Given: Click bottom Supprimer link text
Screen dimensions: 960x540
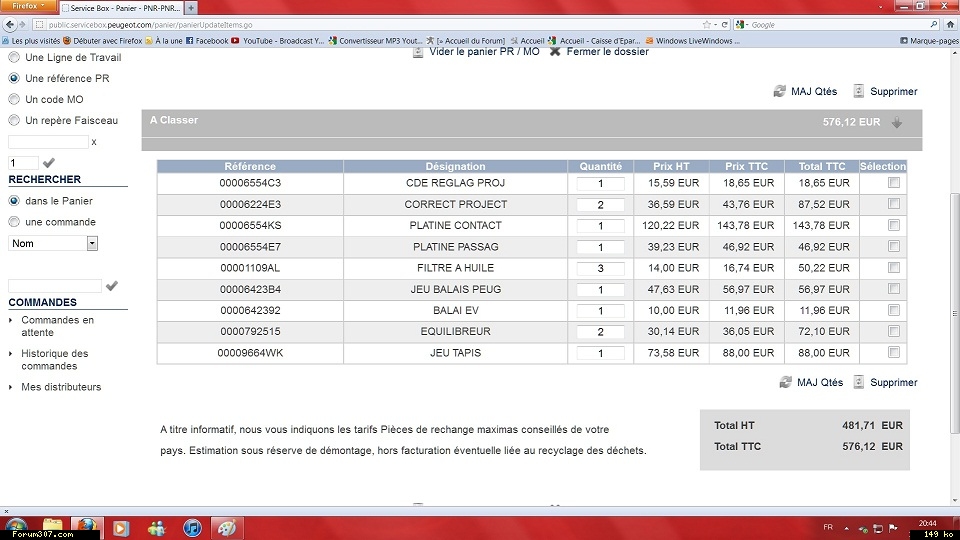Looking at the screenshot, I should coord(894,382).
